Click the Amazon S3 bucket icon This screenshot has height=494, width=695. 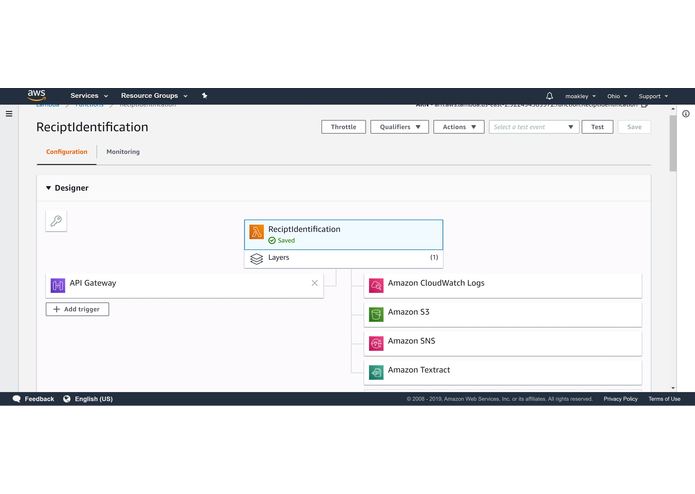point(376,315)
